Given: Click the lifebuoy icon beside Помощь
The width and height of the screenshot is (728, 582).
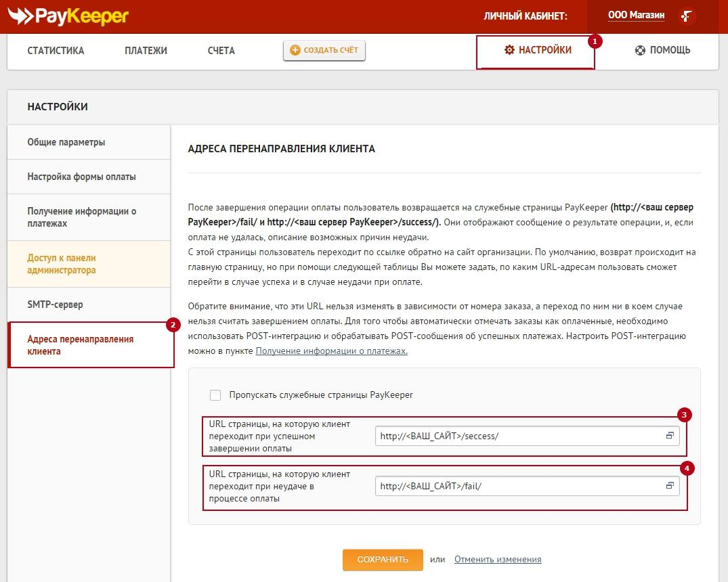Looking at the screenshot, I should tap(640, 50).
